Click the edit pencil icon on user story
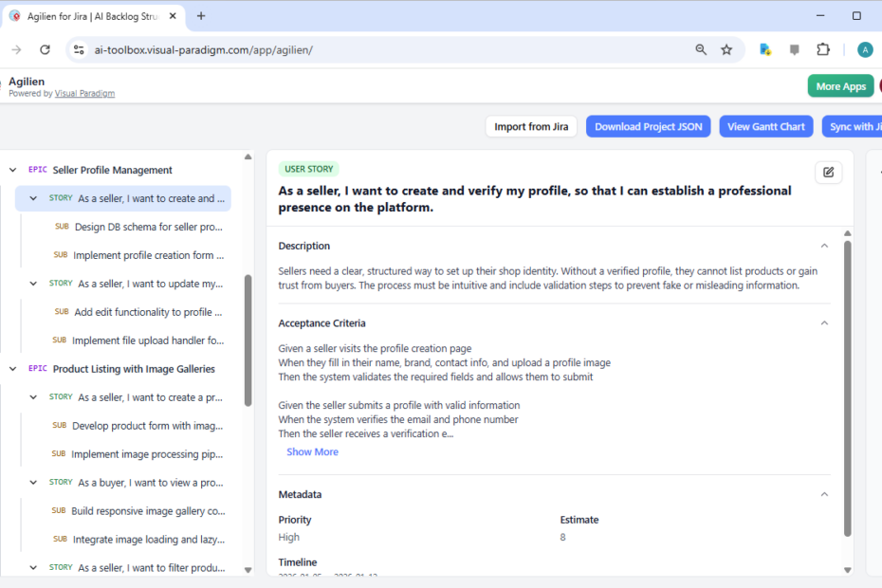Viewport: 882px width, 588px height. tap(828, 172)
